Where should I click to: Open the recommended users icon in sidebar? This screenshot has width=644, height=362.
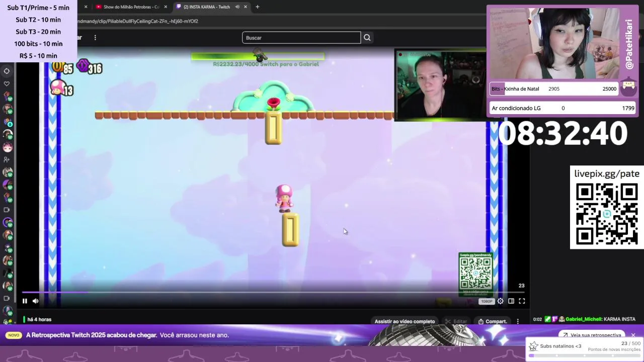[7, 159]
